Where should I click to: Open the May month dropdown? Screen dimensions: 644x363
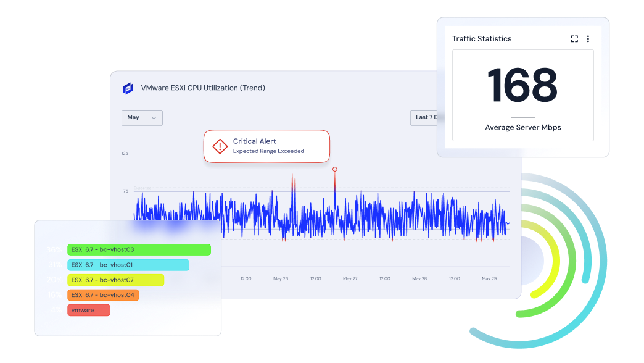[142, 117]
